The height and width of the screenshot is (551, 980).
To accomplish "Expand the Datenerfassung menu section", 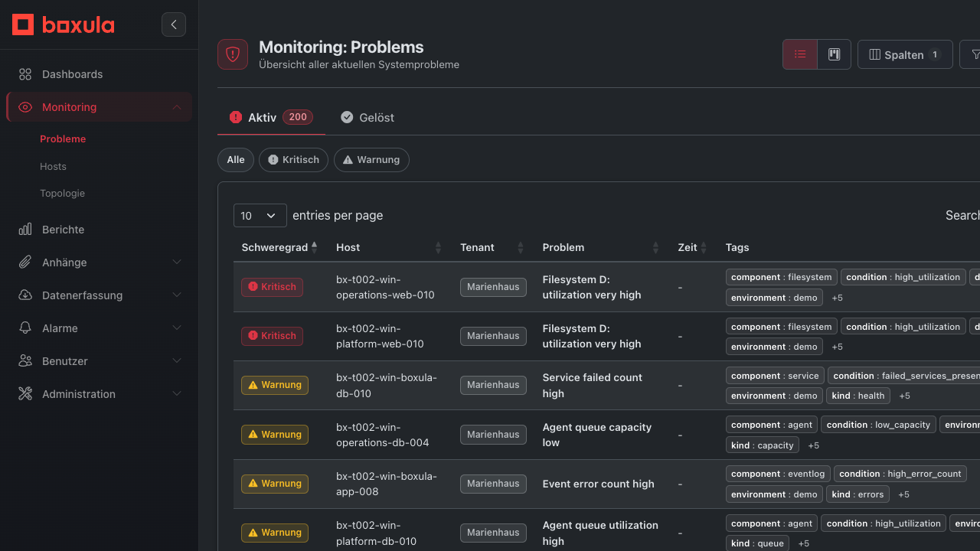I will 177,295.
